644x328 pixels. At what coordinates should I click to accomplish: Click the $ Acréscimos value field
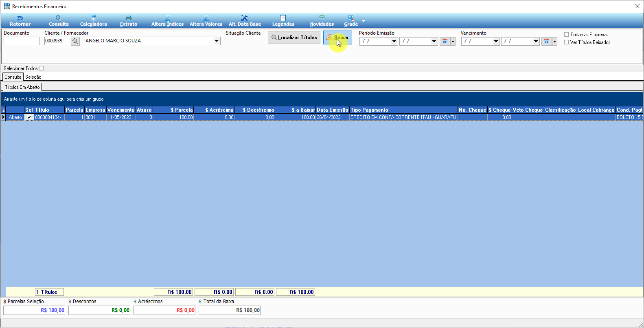164,310
